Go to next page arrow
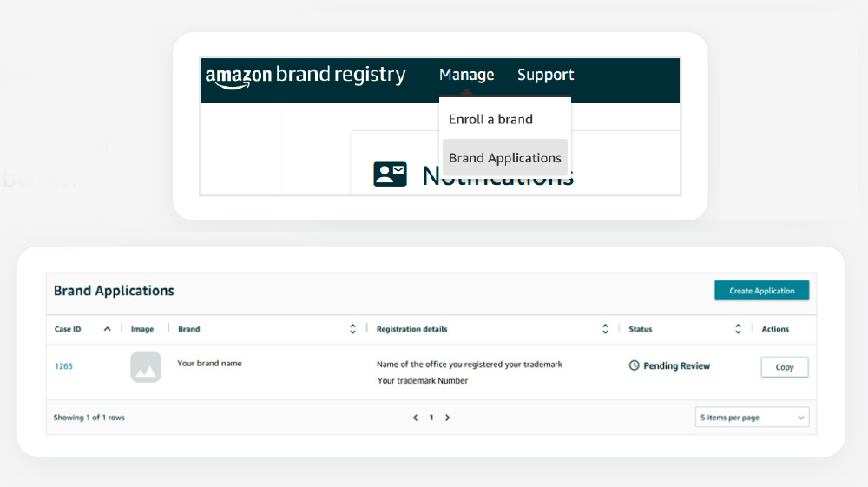 pyautogui.click(x=447, y=418)
